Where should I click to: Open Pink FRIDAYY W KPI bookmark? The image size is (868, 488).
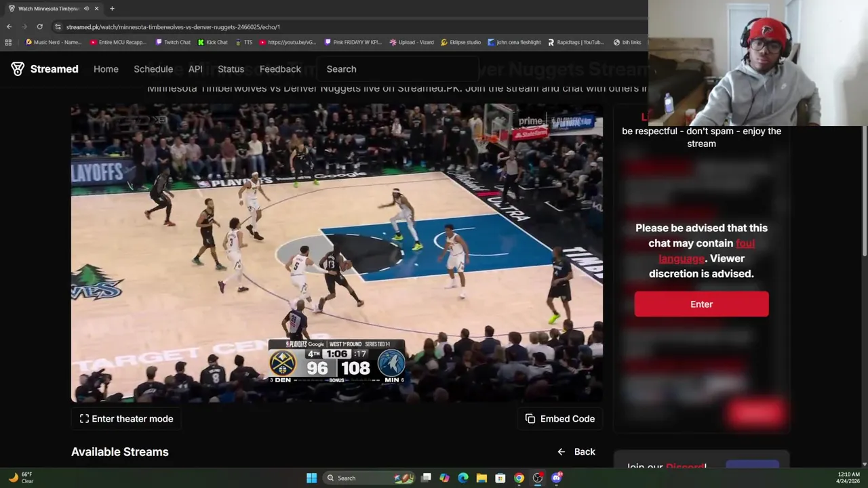point(353,42)
